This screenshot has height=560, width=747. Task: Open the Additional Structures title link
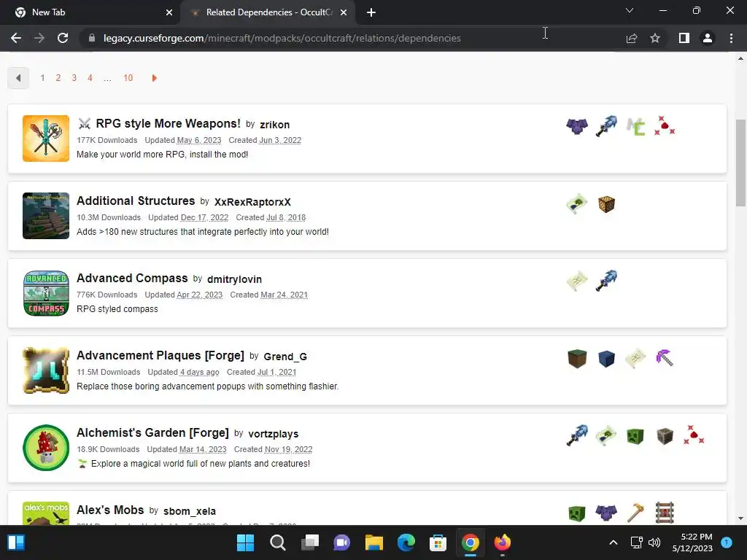[136, 201]
